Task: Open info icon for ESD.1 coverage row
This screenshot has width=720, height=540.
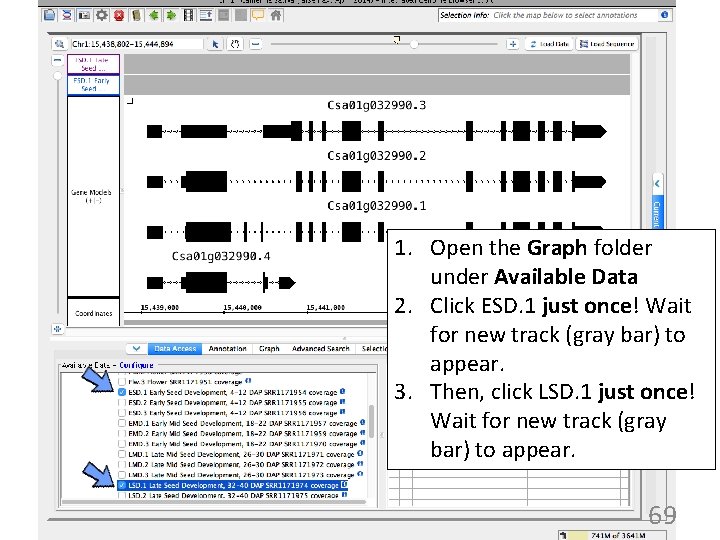Action: 342,392
